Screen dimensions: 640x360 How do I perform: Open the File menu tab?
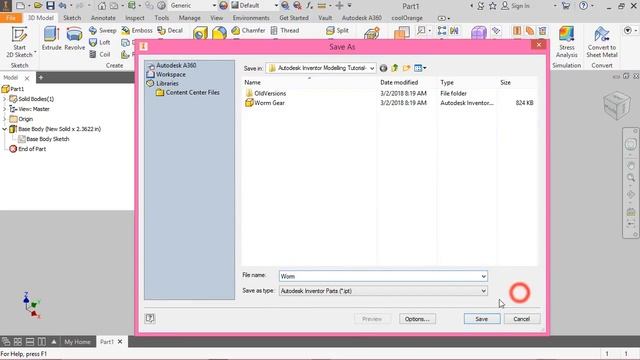click(x=11, y=18)
